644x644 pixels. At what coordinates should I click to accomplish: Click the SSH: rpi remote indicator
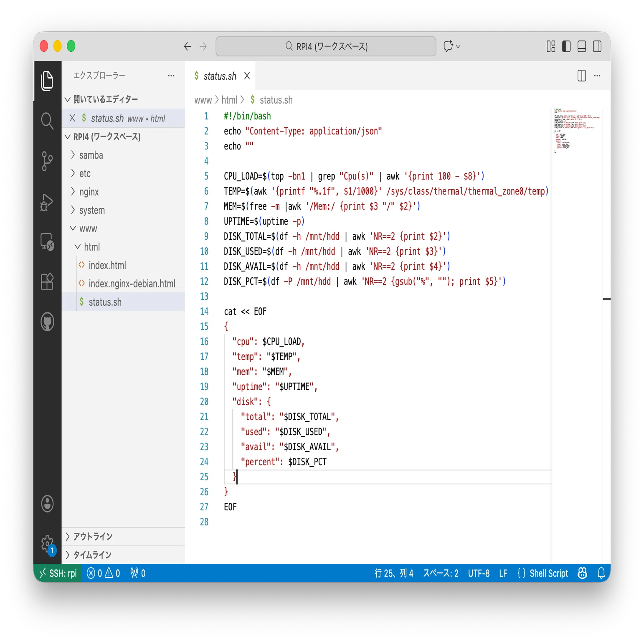tap(58, 573)
